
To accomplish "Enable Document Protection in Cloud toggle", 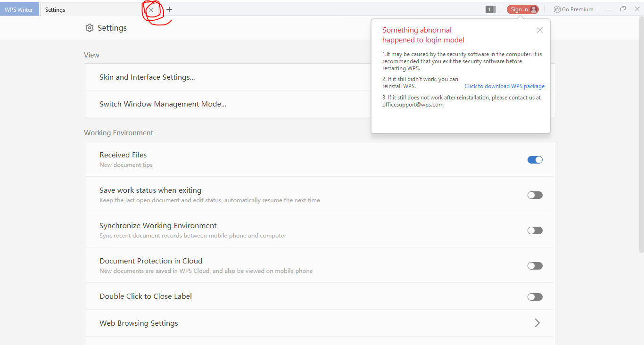I will click(535, 266).
